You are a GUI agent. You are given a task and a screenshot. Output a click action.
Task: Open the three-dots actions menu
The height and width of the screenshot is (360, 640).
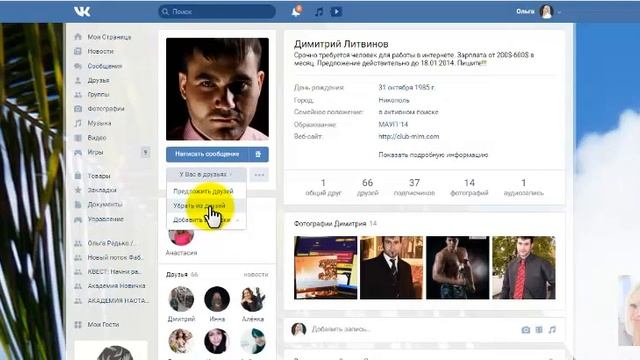click(259, 175)
